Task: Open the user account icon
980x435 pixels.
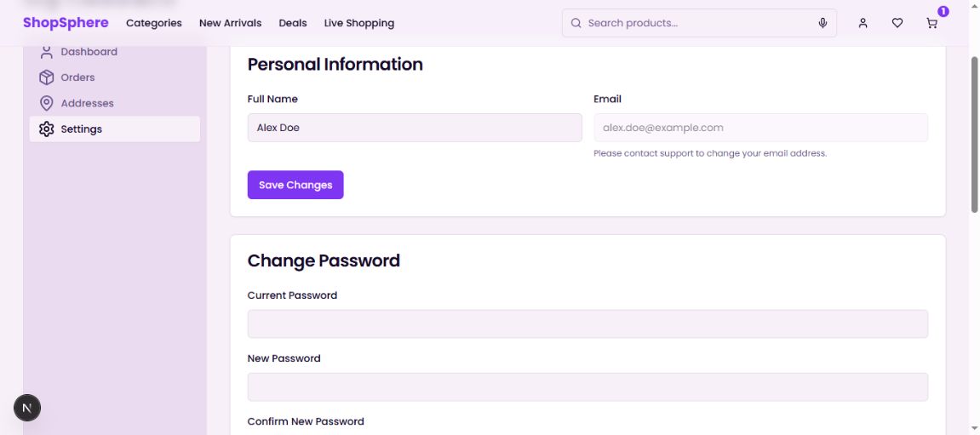Action: point(863,23)
